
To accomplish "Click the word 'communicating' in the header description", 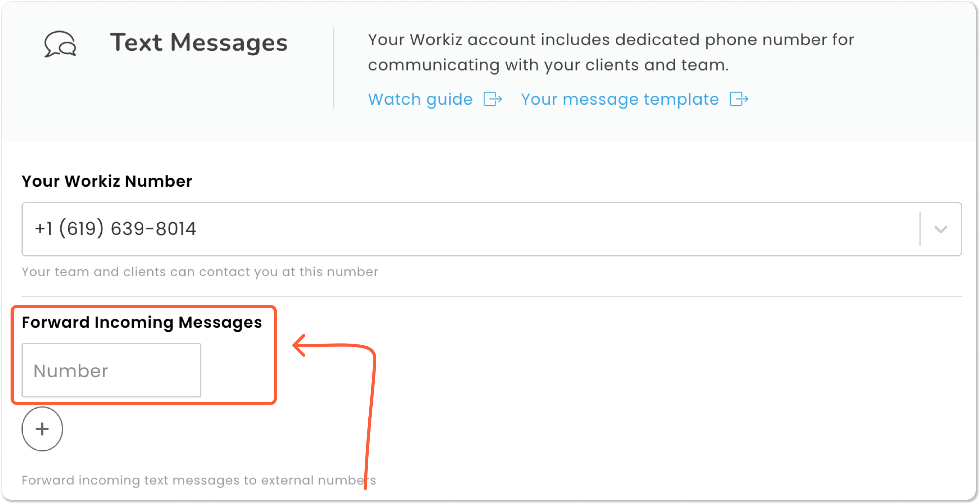I will coord(434,66).
